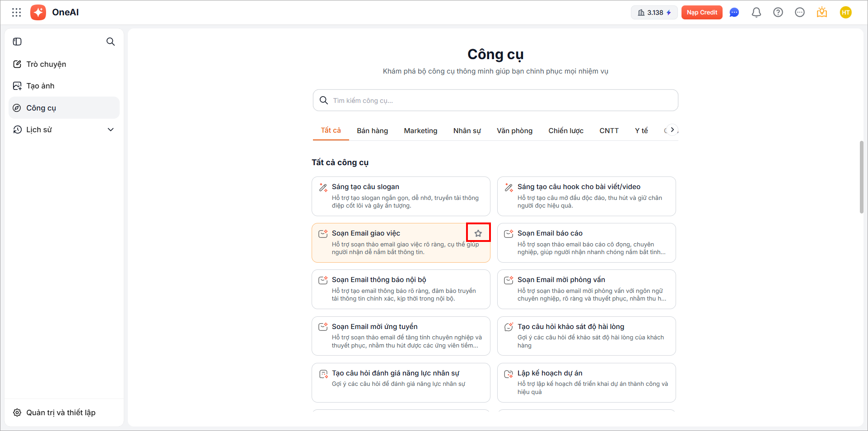Go to Tạo ảnh in sidebar
The image size is (868, 431).
[x=40, y=86]
